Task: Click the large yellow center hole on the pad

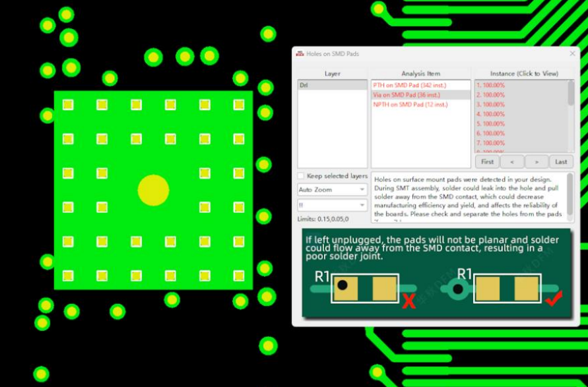Action: pyautogui.click(x=153, y=190)
